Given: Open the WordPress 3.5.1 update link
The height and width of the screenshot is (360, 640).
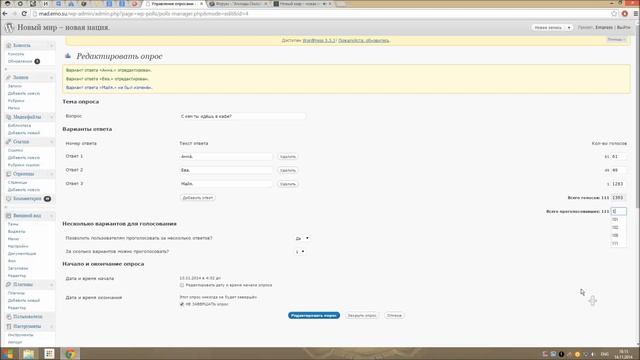Looking at the screenshot, I should tap(319, 40).
